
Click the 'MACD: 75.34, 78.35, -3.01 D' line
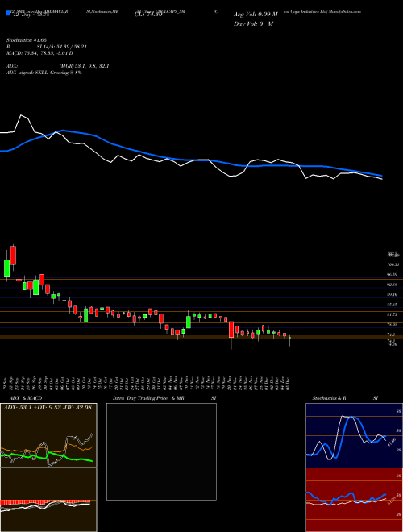point(39,53)
